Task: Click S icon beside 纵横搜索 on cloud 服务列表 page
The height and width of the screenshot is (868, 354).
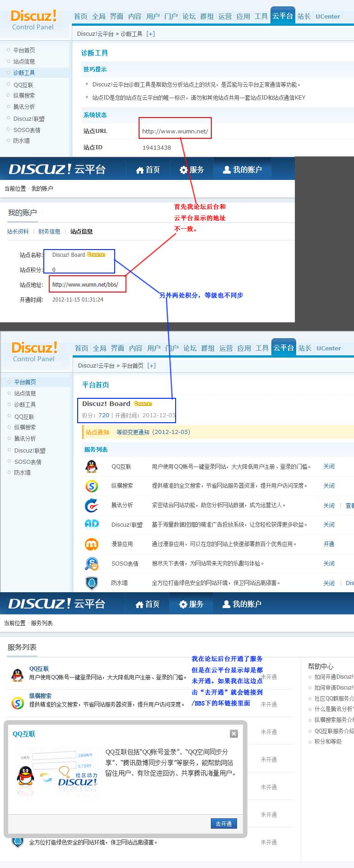Action: pos(17,703)
